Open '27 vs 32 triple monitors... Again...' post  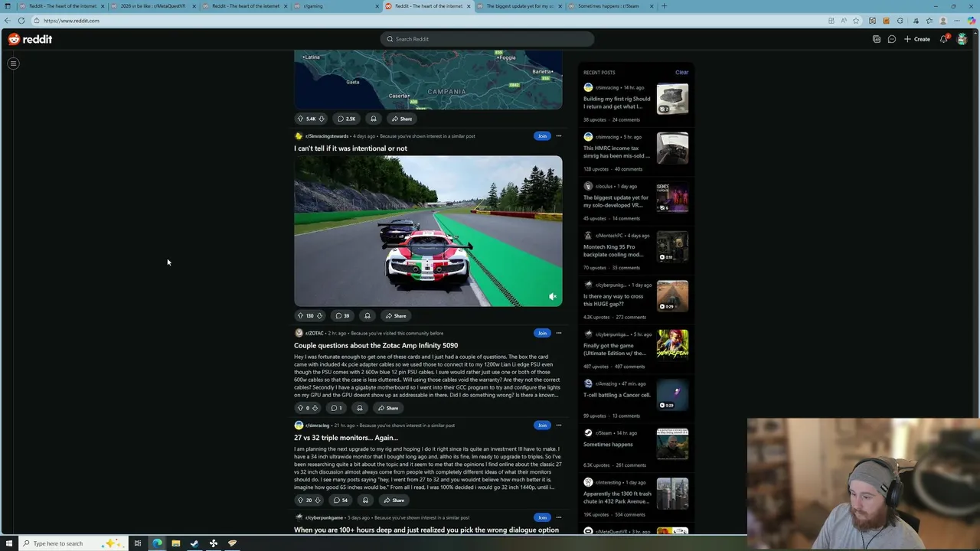(346, 438)
